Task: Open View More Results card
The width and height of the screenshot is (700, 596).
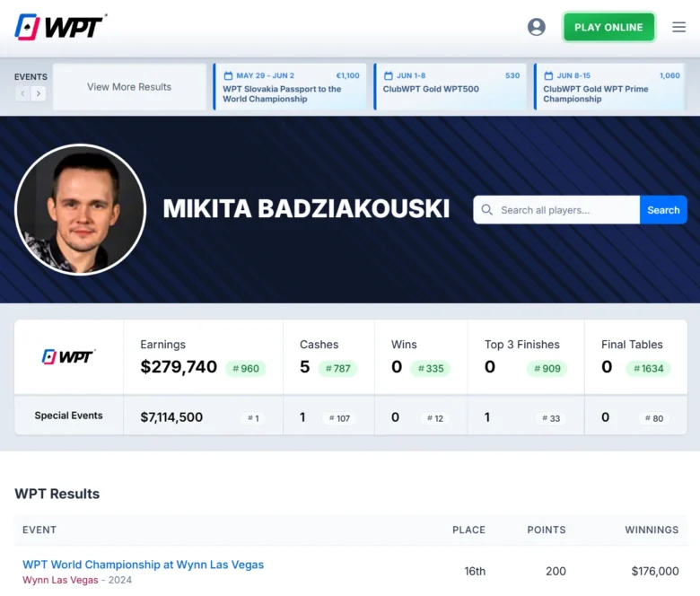Action: pos(129,86)
